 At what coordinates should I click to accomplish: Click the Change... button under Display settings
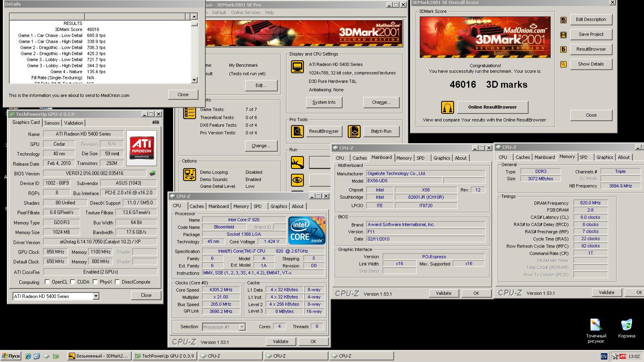(x=381, y=103)
